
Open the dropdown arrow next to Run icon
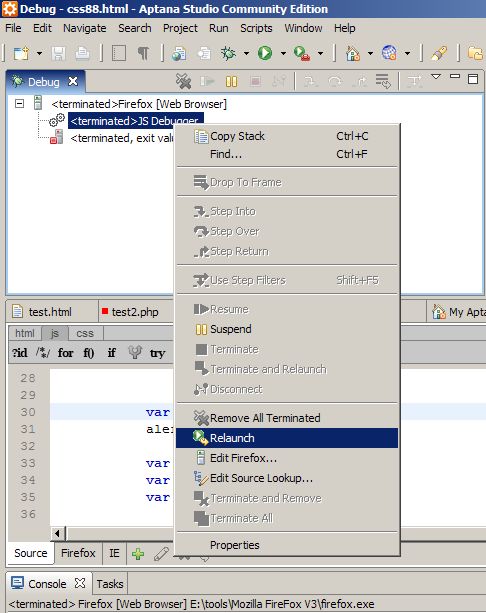(x=283, y=54)
